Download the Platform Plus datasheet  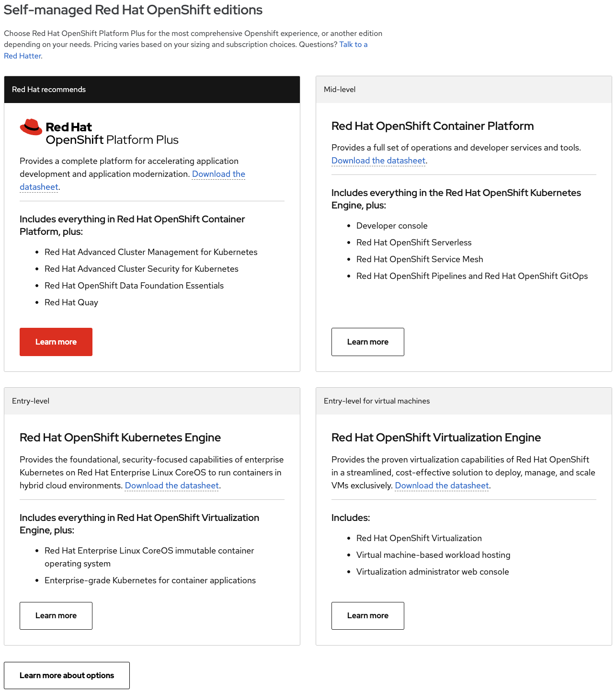(218, 174)
